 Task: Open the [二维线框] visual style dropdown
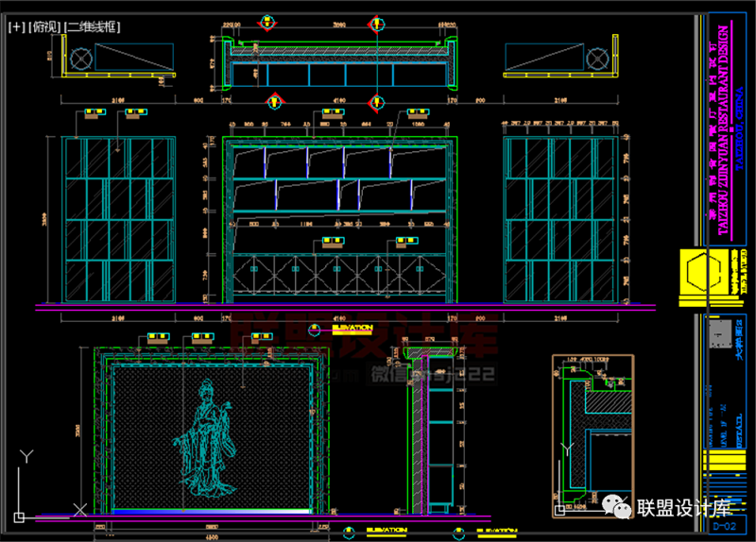[93, 27]
